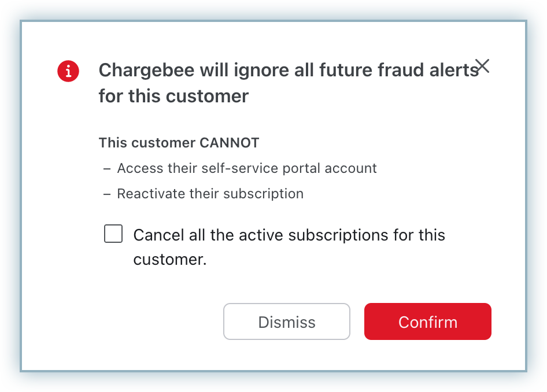Click the 'Cancel all the active subscriptions' label

click(x=289, y=235)
